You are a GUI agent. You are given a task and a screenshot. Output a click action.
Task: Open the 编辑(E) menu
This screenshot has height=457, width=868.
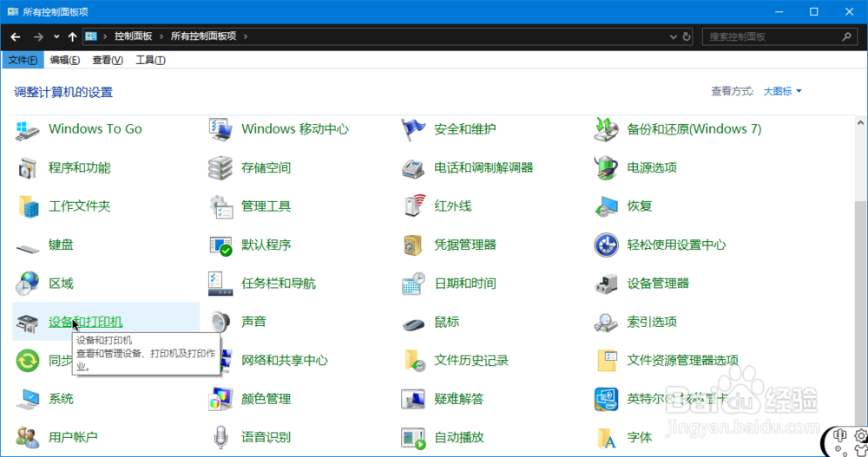point(65,60)
